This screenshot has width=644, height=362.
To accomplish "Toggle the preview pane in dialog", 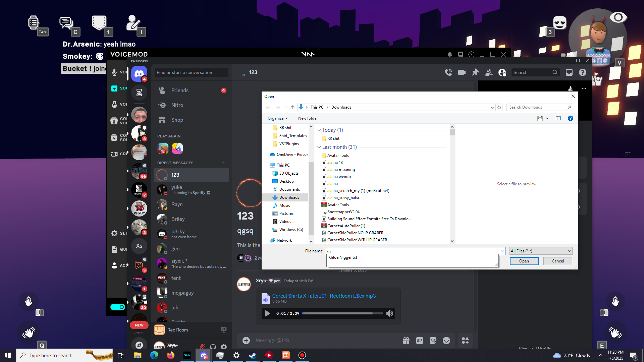I will click(x=558, y=118).
